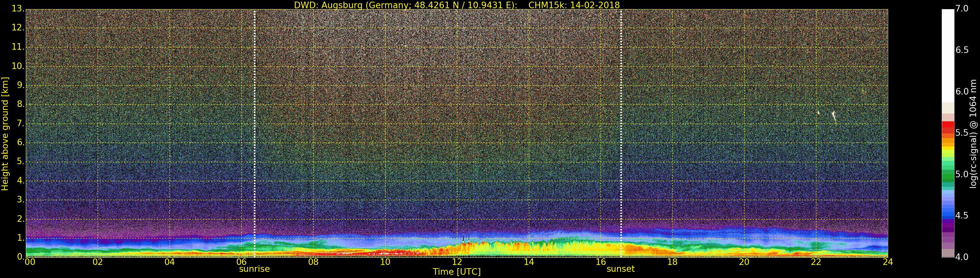The height and width of the screenshot is (278, 980).
Task: Click the time axis tick label "04"
Action: pos(170,262)
